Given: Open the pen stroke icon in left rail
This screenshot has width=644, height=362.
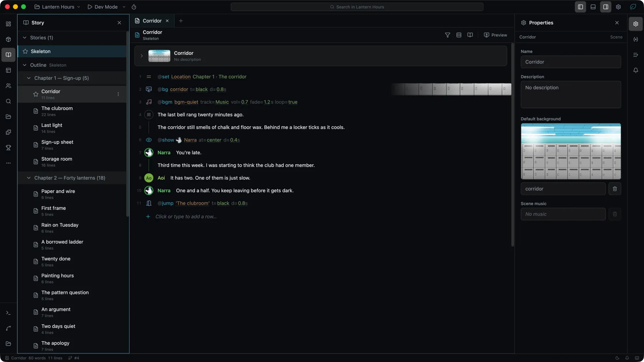Looking at the screenshot, I should click(x=8, y=328).
